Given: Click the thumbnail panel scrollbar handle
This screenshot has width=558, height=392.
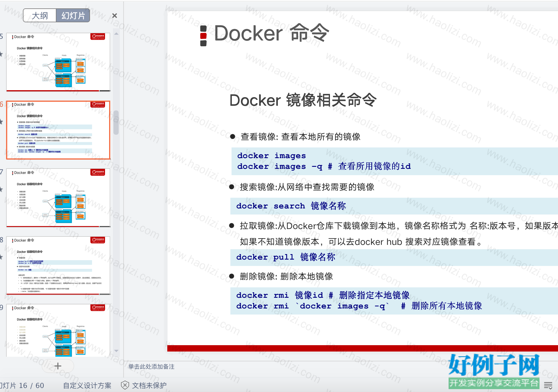Looking at the screenshot, I should 116,123.
